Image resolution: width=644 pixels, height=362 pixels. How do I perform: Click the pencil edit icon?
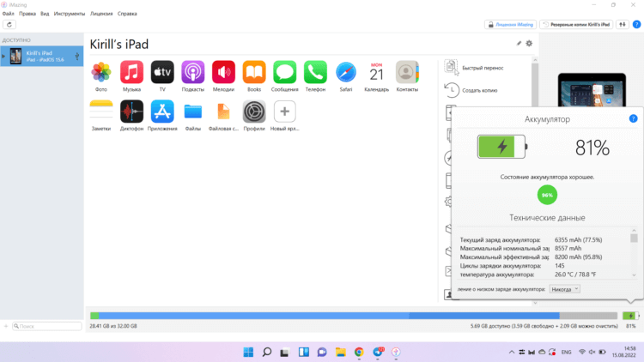coord(519,43)
